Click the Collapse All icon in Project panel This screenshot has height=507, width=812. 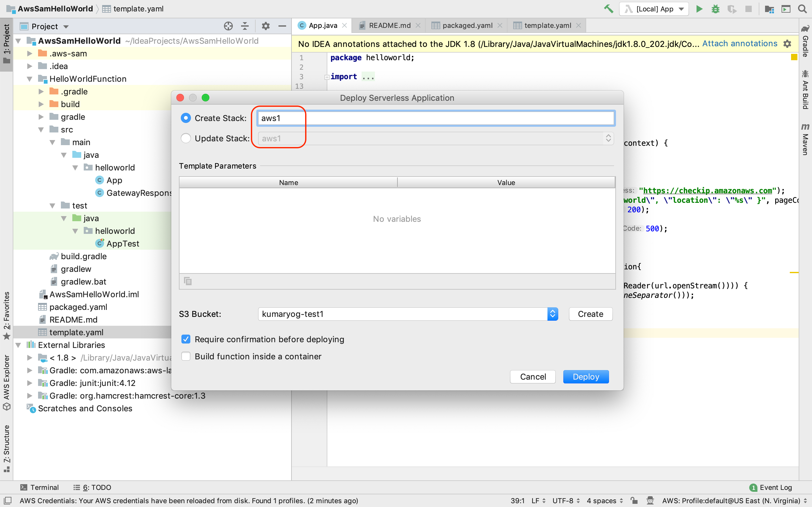point(245,26)
